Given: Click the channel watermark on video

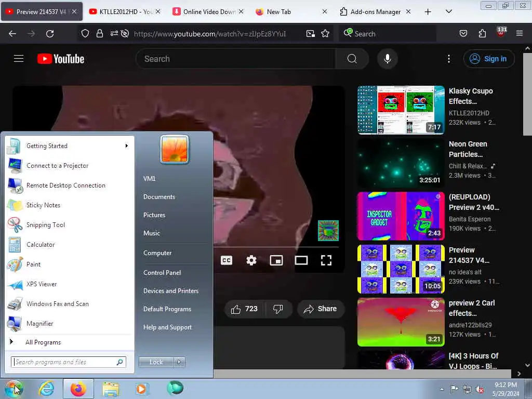Looking at the screenshot, I should point(328,231).
